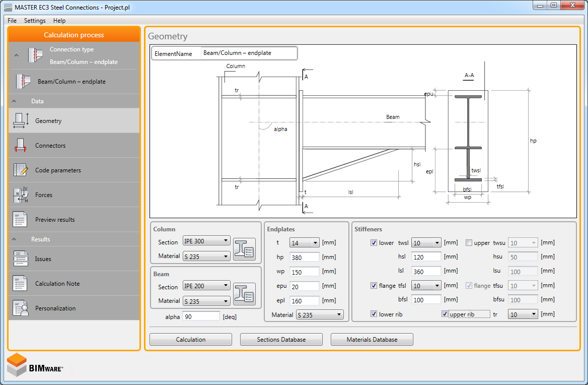Select the Code parameters icon
Image resolution: width=588 pixels, height=385 pixels.
[x=21, y=170]
